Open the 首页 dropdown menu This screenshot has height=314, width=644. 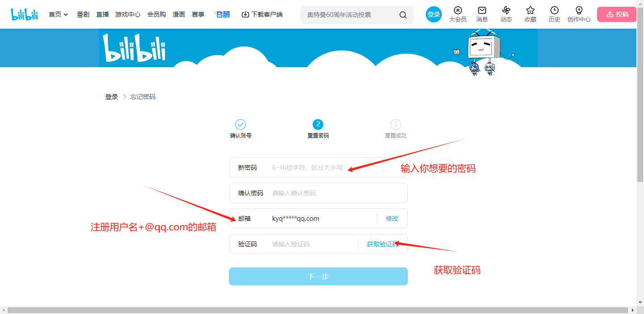click(58, 14)
